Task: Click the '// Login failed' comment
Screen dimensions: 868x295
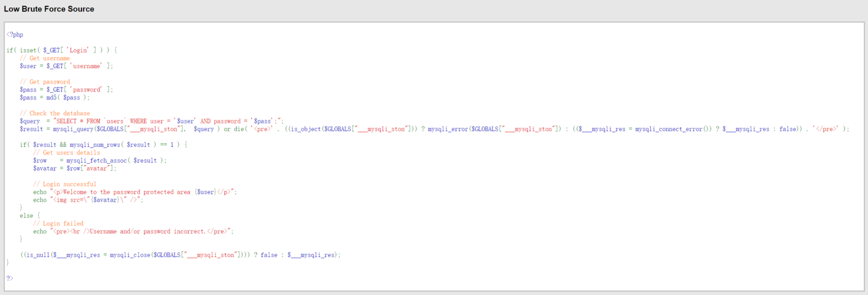Action: 58,223
